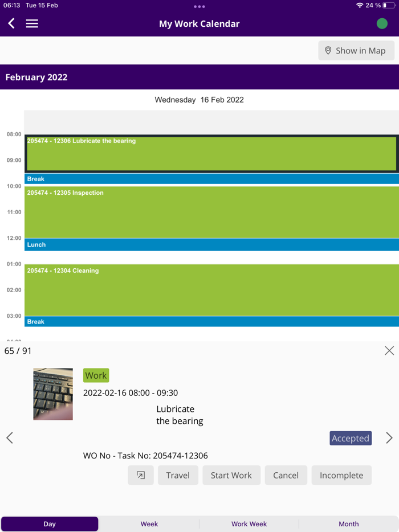Go to next task in details panel
399x532 pixels.
point(389,437)
